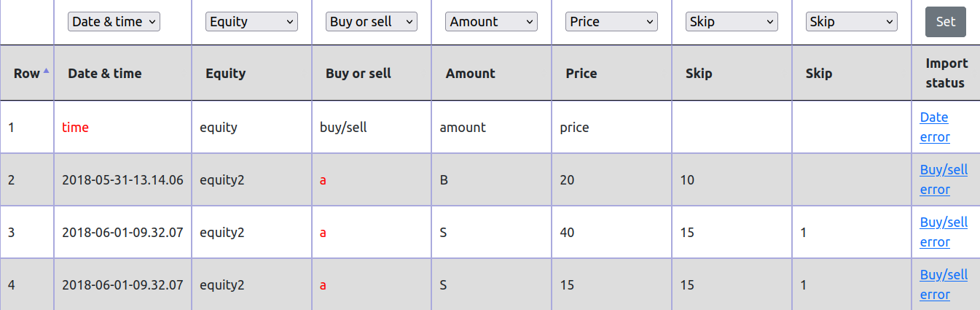Screen dimensions: 980x310
Task: Select the 2018-05-31-13.14.06 date cell
Action: [x=122, y=180]
